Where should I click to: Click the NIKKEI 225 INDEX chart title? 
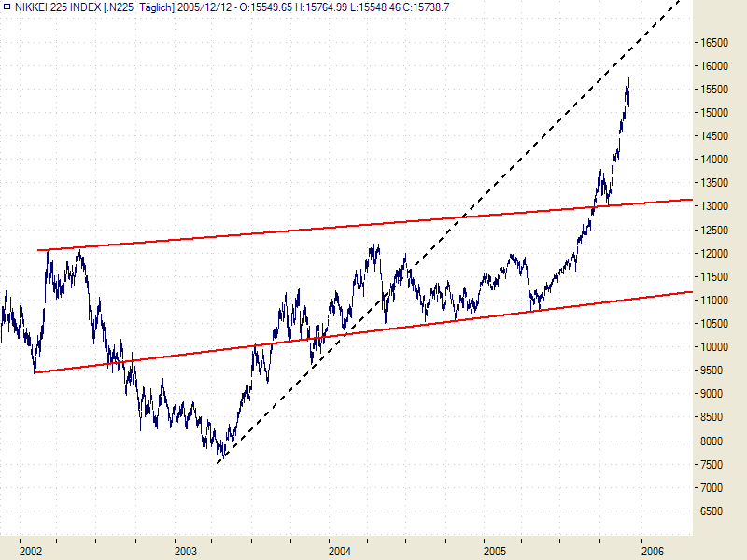click(58, 7)
